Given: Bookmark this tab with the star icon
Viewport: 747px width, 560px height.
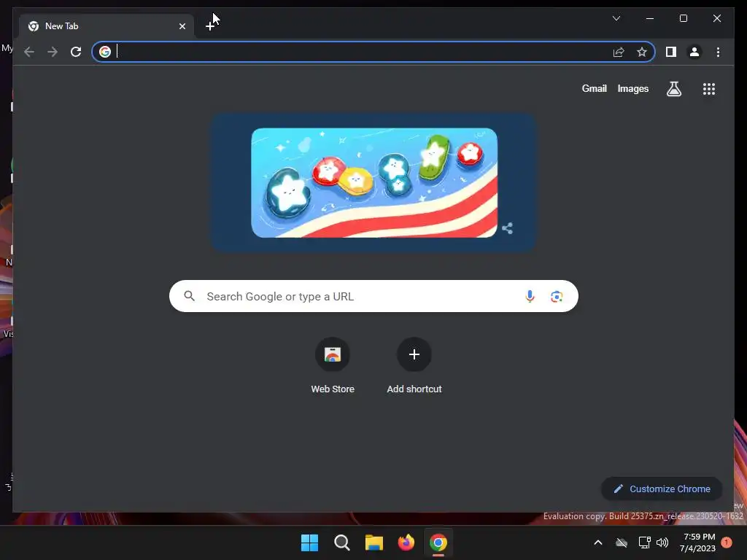Looking at the screenshot, I should pyautogui.click(x=642, y=52).
